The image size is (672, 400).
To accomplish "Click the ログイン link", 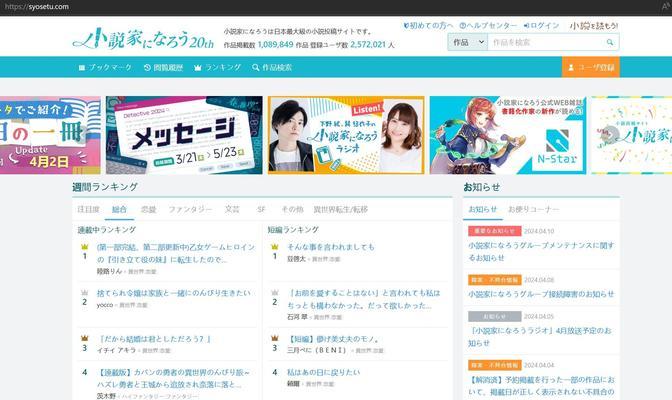I will [541, 26].
